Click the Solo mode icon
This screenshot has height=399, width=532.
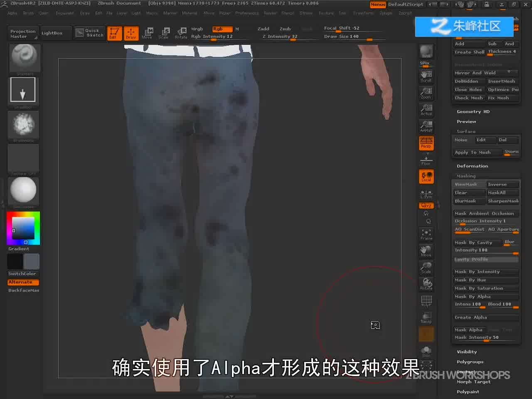426,352
